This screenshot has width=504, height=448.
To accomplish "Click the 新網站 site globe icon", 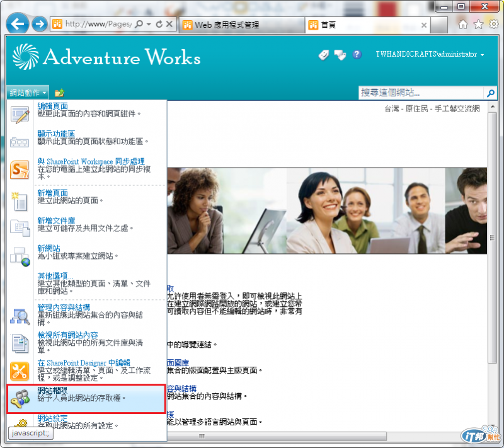I will point(20,256).
